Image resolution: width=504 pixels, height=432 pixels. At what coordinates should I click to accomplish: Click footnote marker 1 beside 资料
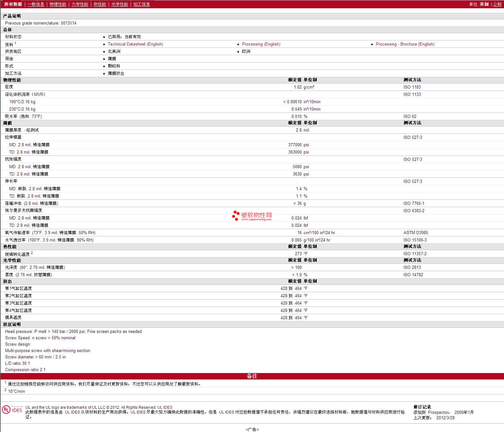point(15,43)
